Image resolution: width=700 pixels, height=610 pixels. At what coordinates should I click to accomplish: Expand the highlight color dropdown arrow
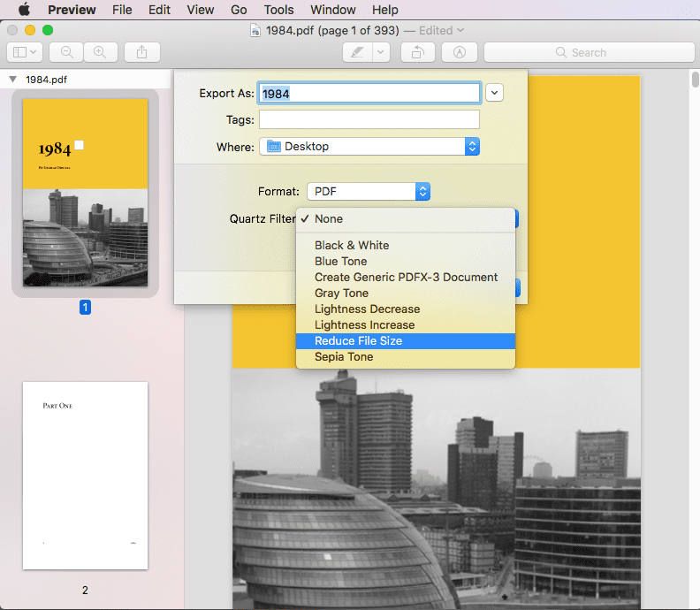(381, 52)
